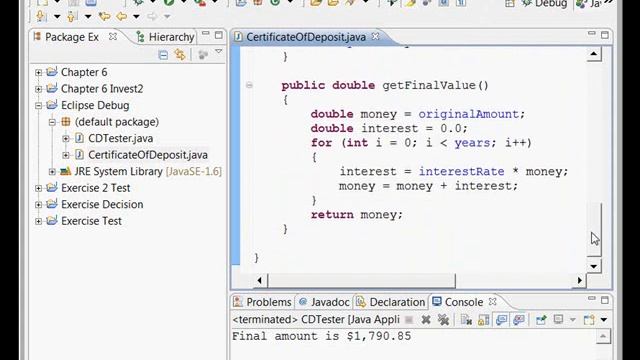
Task: Open the Problems tab
Action: tap(262, 302)
